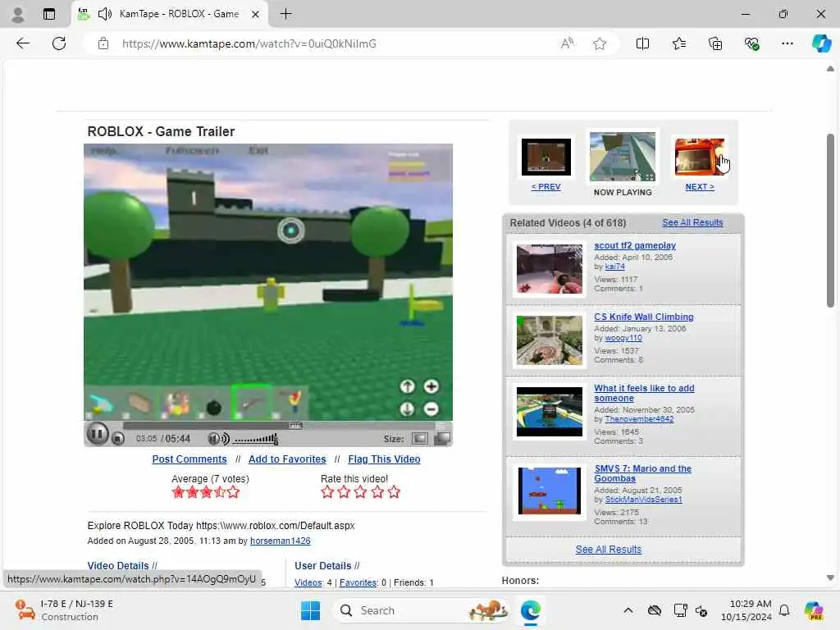Image resolution: width=840 pixels, height=630 pixels.
Task: Switch to the large video size icon
Action: [442, 439]
